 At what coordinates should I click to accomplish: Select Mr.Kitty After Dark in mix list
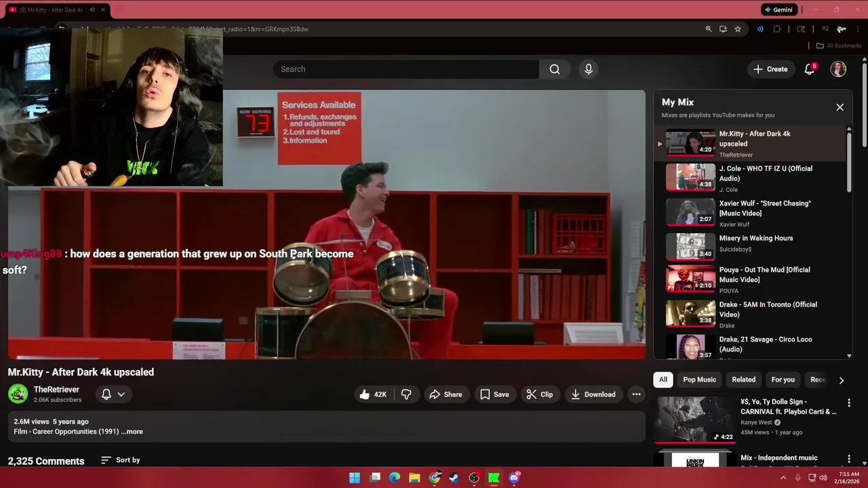click(751, 144)
